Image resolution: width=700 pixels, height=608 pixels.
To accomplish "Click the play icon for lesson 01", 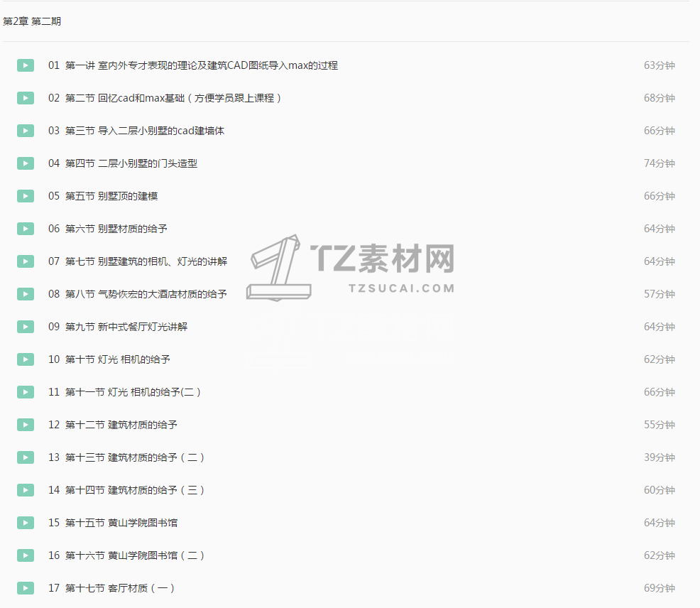I will coord(26,65).
